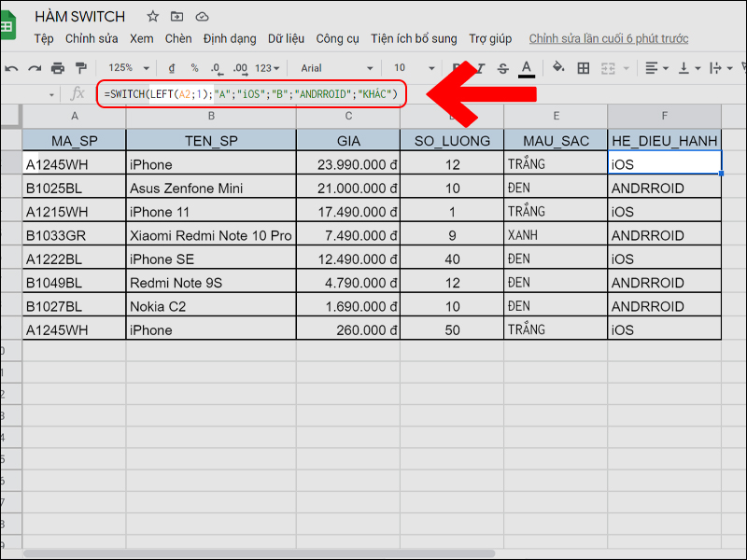Click the merge cells icon
The width and height of the screenshot is (747, 560).
click(x=608, y=68)
